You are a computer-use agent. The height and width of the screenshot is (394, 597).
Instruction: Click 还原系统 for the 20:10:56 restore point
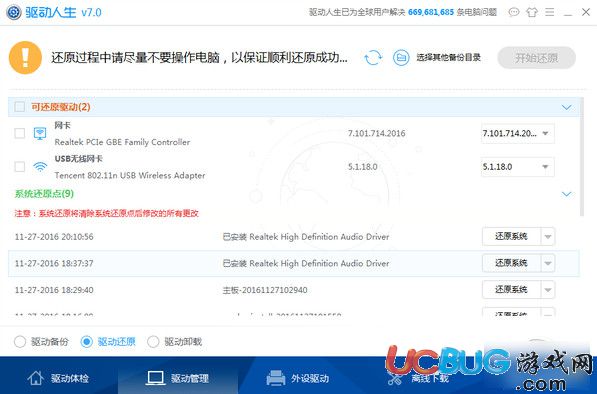point(511,236)
